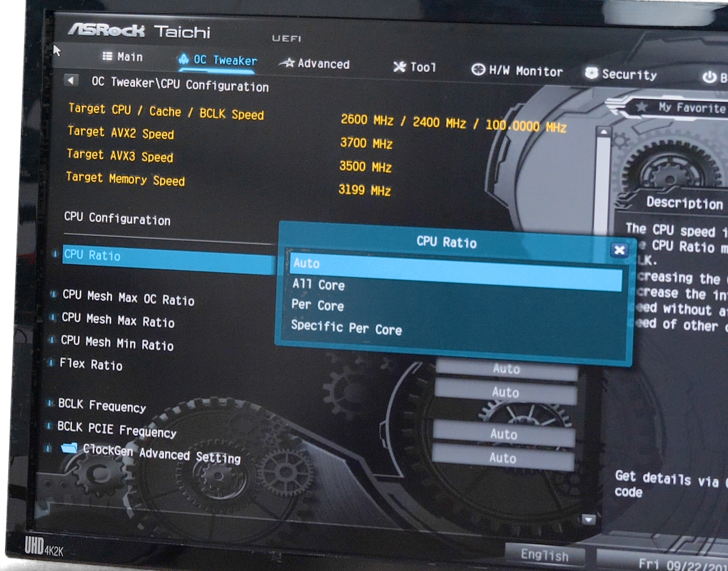Open the Main tab
Viewport: 728px width, 571px height.
click(130, 57)
